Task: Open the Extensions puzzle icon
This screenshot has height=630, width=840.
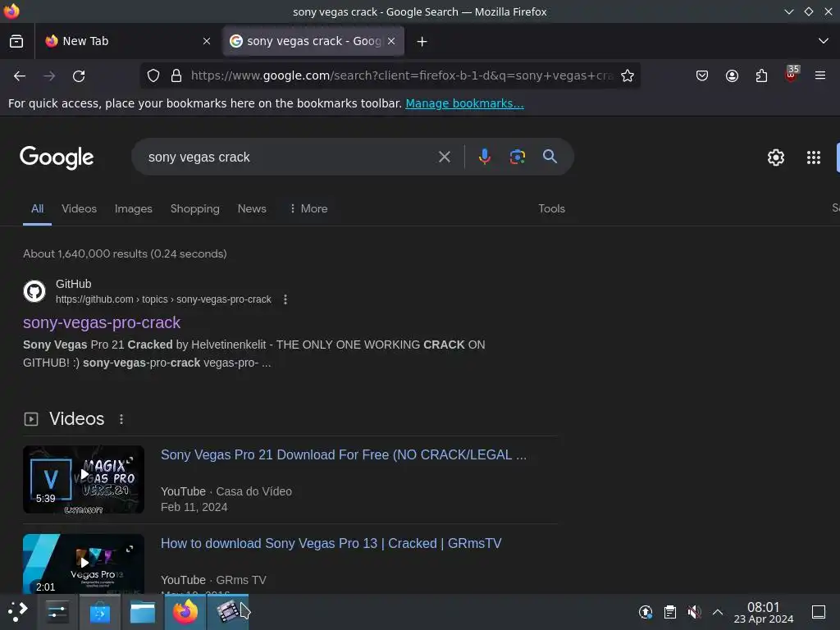Action: pos(761,75)
